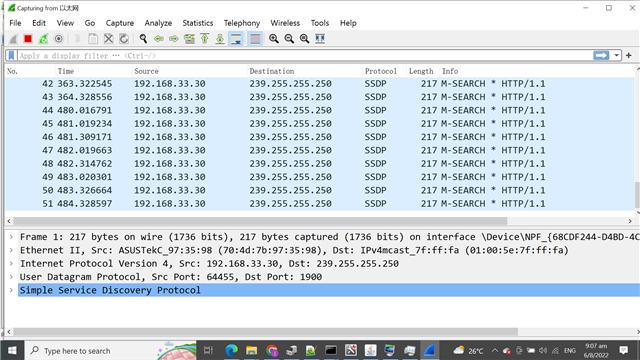Go forward to next packet in history
The width and height of the screenshot is (640, 360).
click(x=174, y=39)
